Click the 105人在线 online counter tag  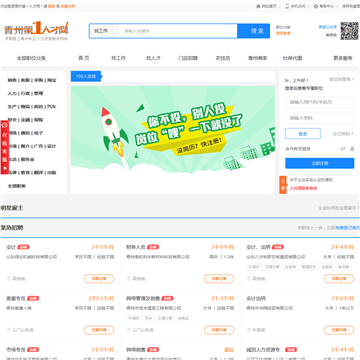(x=86, y=76)
